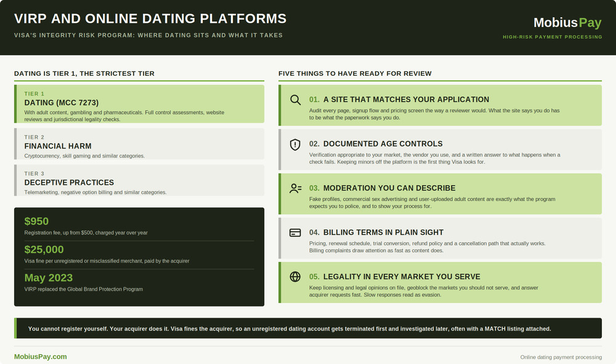Click the shield icon beside Documented Age Controls
The width and height of the screenshot is (616, 364).
pos(295,145)
